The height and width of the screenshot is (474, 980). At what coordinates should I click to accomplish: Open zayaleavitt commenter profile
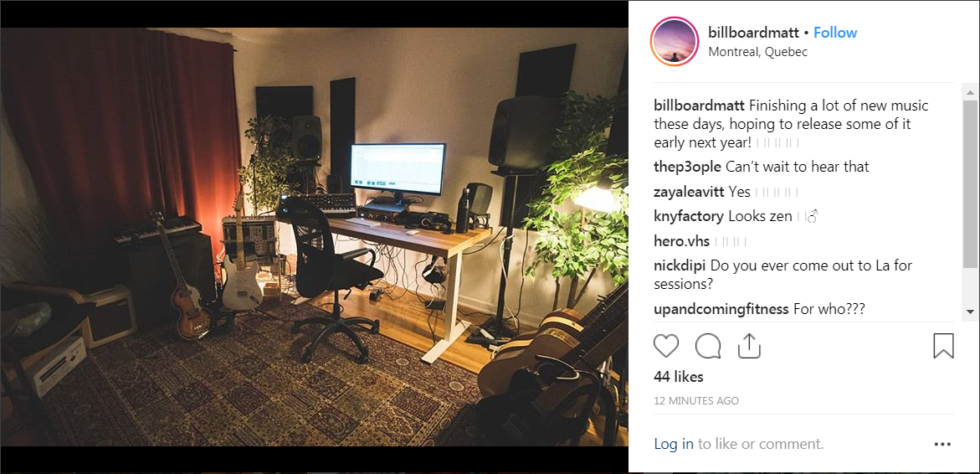(x=690, y=192)
